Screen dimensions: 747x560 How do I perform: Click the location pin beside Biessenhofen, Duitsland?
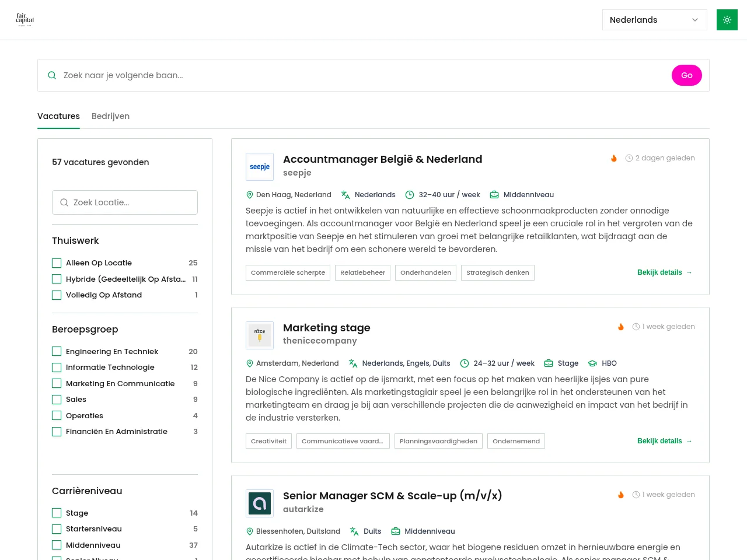[250, 531]
